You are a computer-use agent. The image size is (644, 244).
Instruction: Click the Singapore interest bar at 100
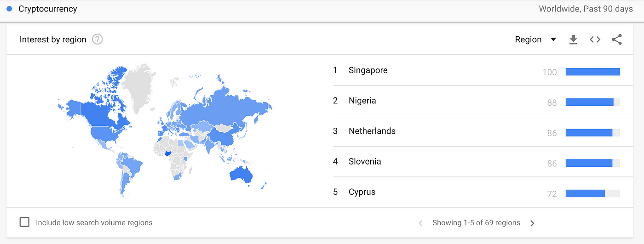(592, 72)
